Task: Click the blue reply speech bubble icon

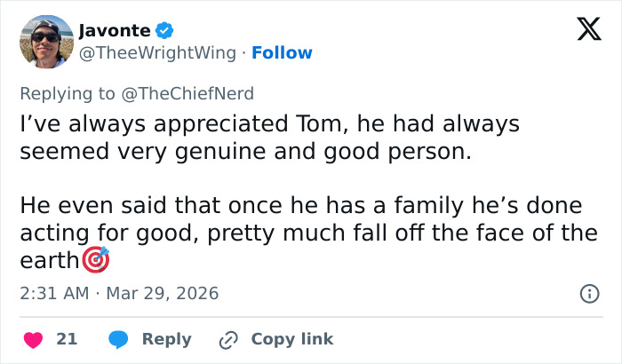Action: (x=118, y=339)
